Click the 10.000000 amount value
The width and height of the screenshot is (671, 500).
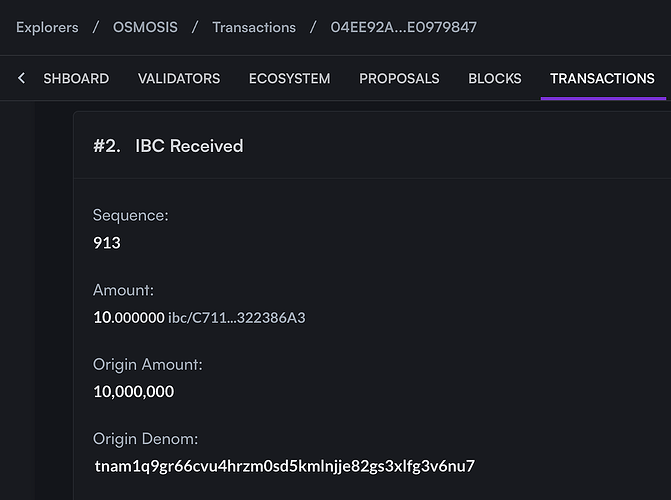point(129,318)
